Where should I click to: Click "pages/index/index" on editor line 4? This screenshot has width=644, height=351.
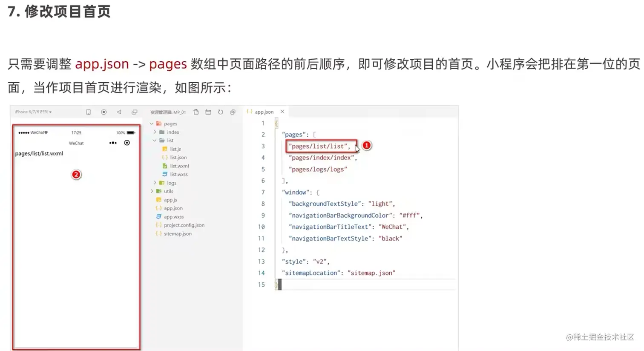[x=322, y=158]
